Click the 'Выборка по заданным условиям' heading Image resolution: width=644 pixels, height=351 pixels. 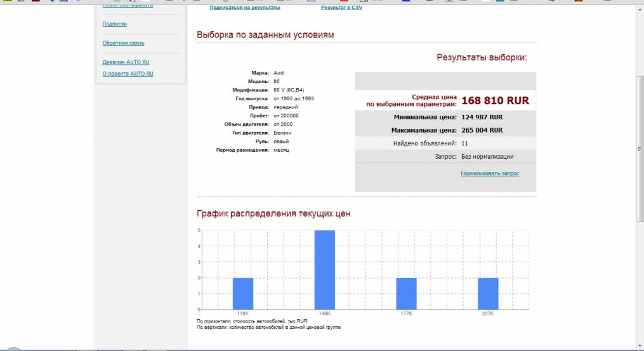[265, 35]
